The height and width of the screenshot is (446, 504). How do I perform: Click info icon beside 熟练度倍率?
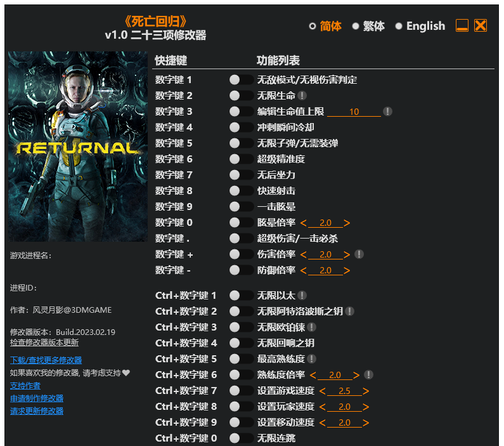point(368,374)
